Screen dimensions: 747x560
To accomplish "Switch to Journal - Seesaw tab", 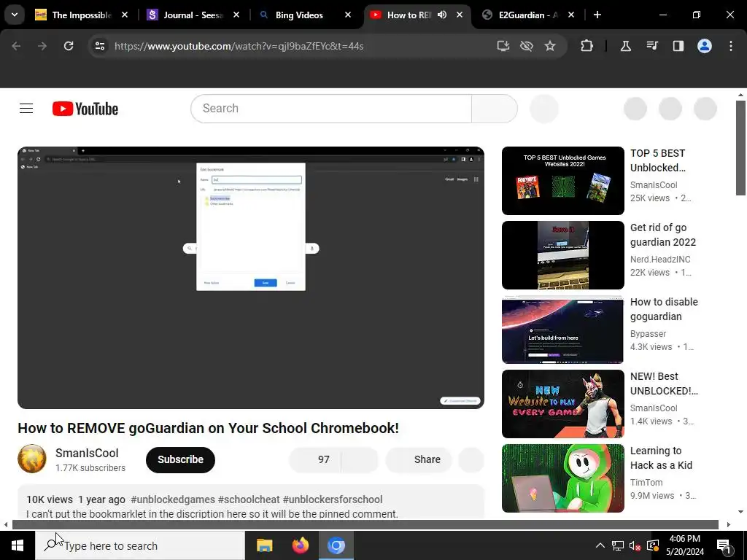I will click(x=193, y=15).
